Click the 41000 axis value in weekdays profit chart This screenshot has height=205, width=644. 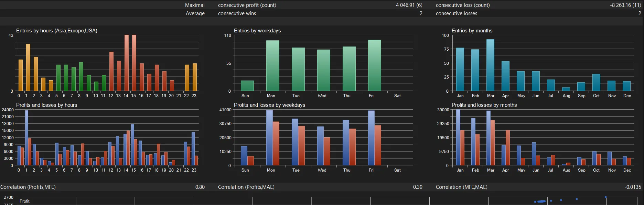pos(225,110)
